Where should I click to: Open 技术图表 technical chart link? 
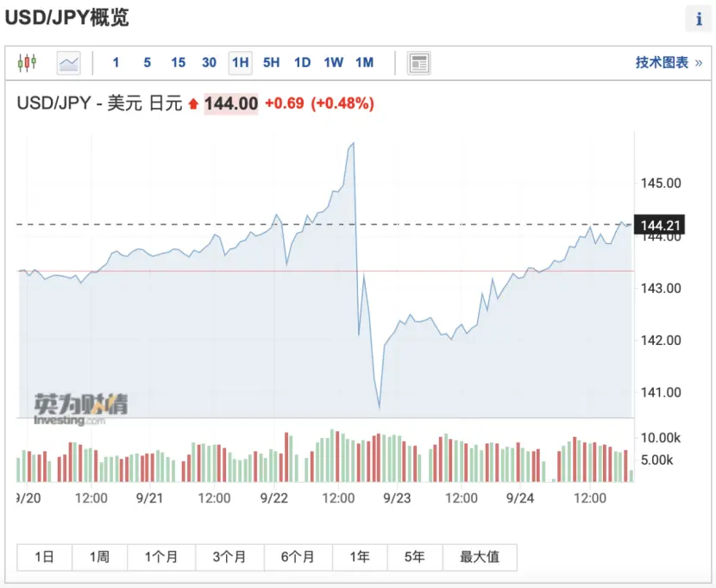point(669,63)
